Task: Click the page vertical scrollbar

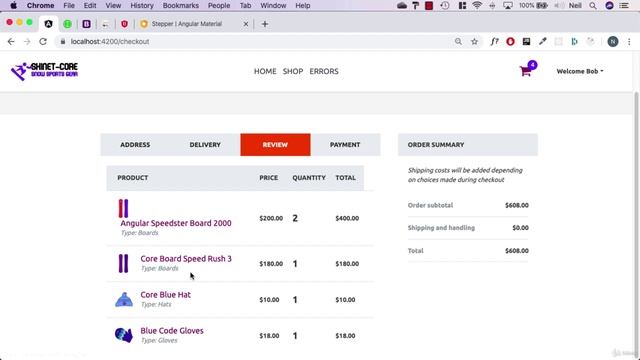Action: (636, 224)
